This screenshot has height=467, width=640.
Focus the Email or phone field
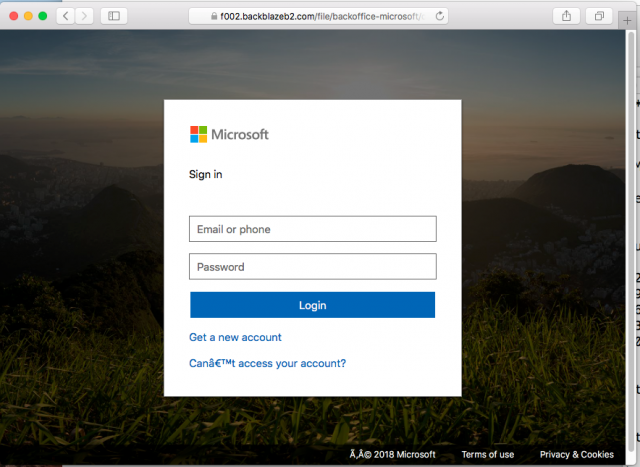(313, 229)
